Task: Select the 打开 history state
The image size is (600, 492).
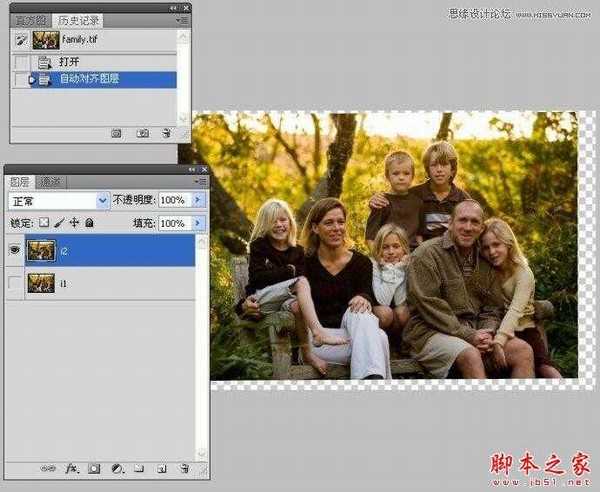Action: [68, 62]
